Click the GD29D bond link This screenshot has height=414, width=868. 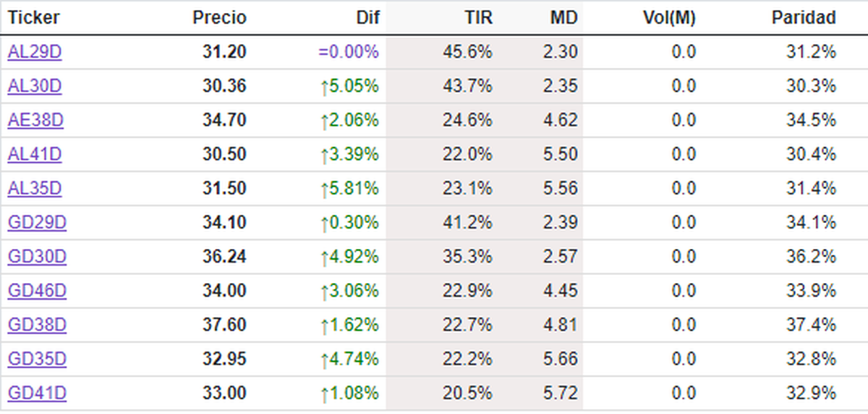37,223
